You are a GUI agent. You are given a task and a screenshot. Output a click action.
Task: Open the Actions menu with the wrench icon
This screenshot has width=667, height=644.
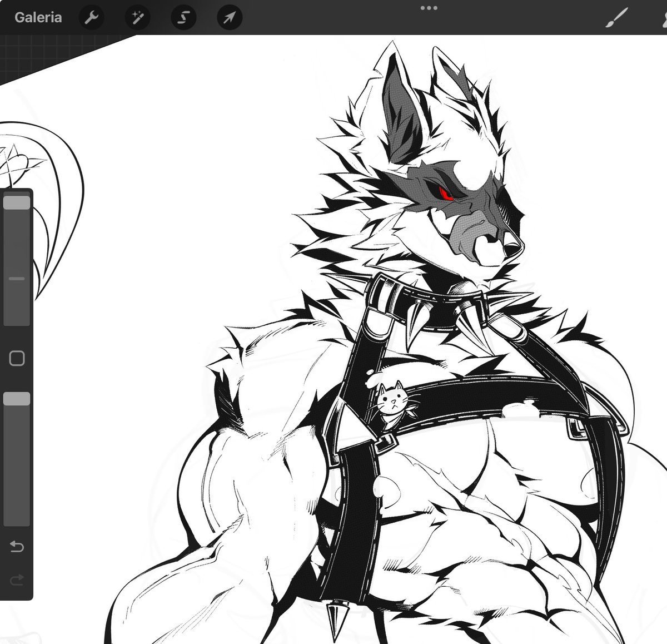pyautogui.click(x=92, y=17)
